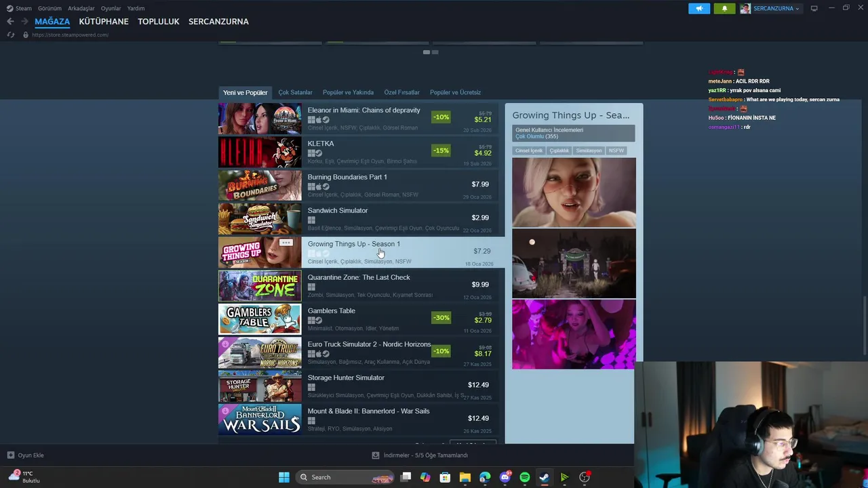Open File Explorer from the taskbar
This screenshot has height=488, width=868.
(x=465, y=477)
